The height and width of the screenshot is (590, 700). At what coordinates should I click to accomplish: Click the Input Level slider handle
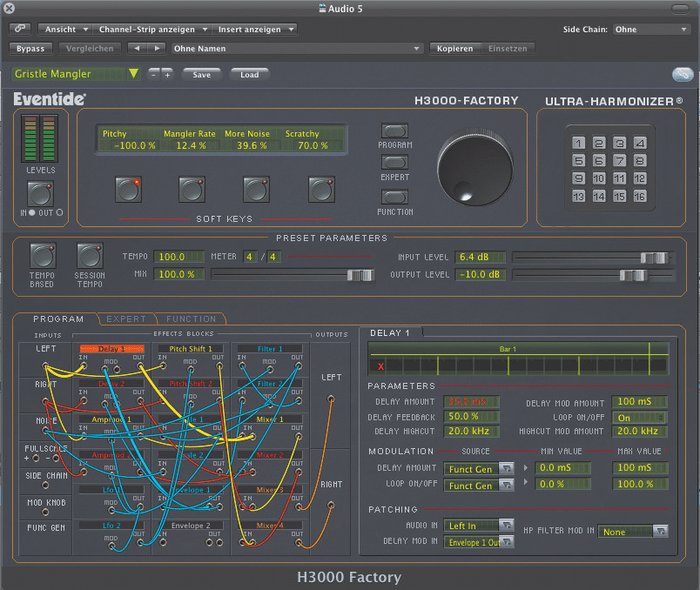coord(654,258)
